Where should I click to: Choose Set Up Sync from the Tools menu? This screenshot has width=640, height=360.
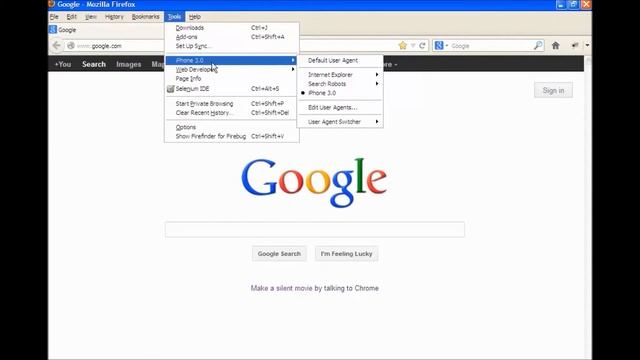coord(231,46)
